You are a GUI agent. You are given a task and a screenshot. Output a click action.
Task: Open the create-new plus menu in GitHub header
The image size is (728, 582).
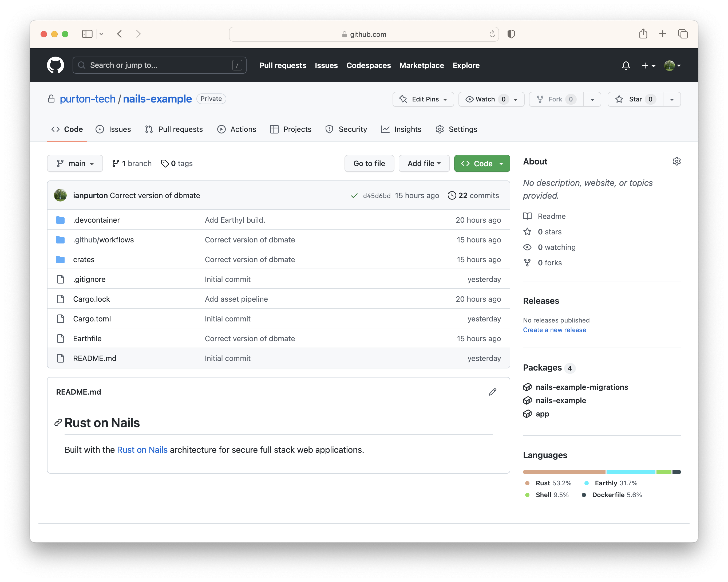[648, 65]
